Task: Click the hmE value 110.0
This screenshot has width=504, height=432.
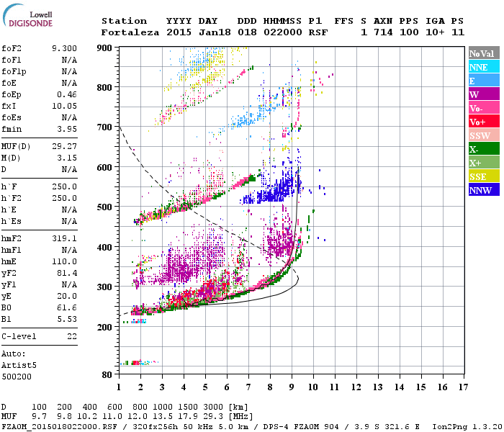Action: 64,261
